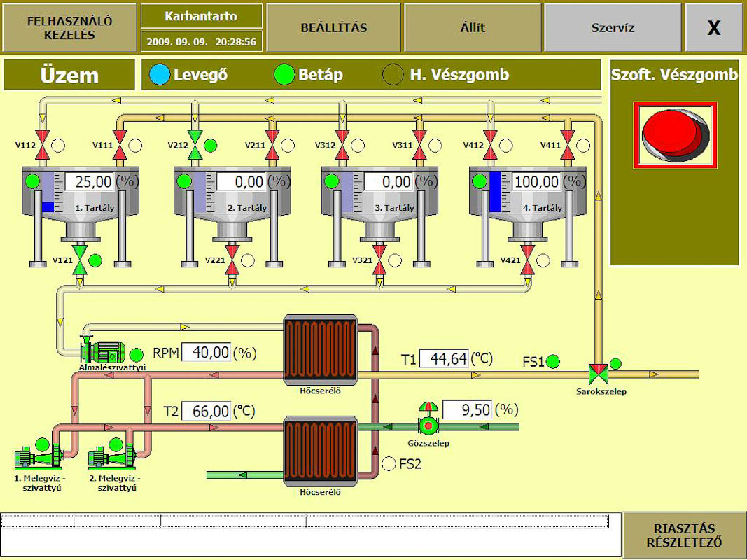
Task: Click the Állít button
Action: [x=473, y=28]
